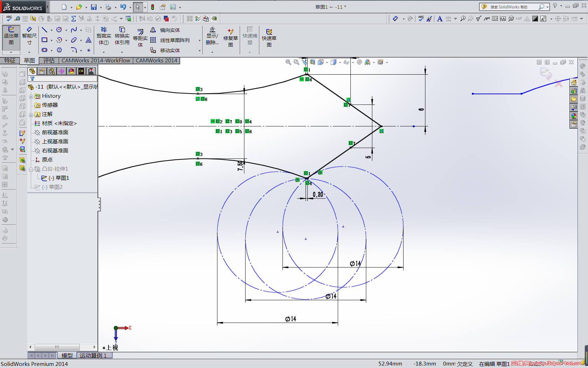Open the Rectangle tool flyout arrow
The width and height of the screenshot is (588, 368).
tap(51, 40)
